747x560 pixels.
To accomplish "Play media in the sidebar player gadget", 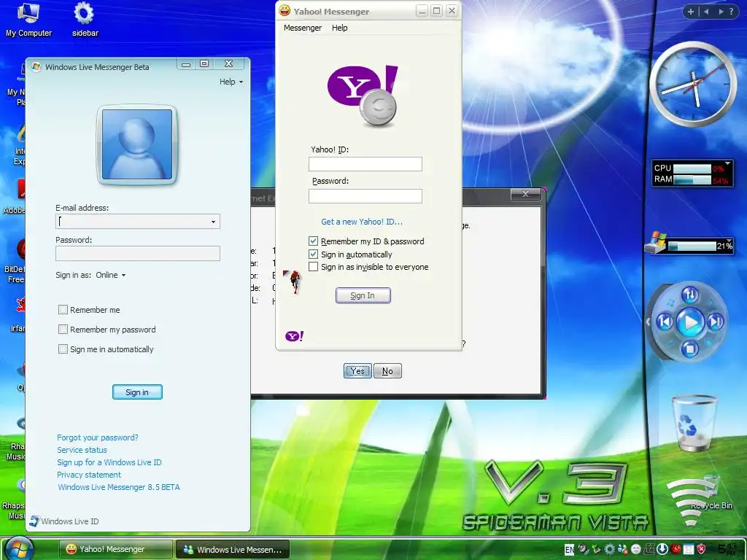I will [x=690, y=322].
